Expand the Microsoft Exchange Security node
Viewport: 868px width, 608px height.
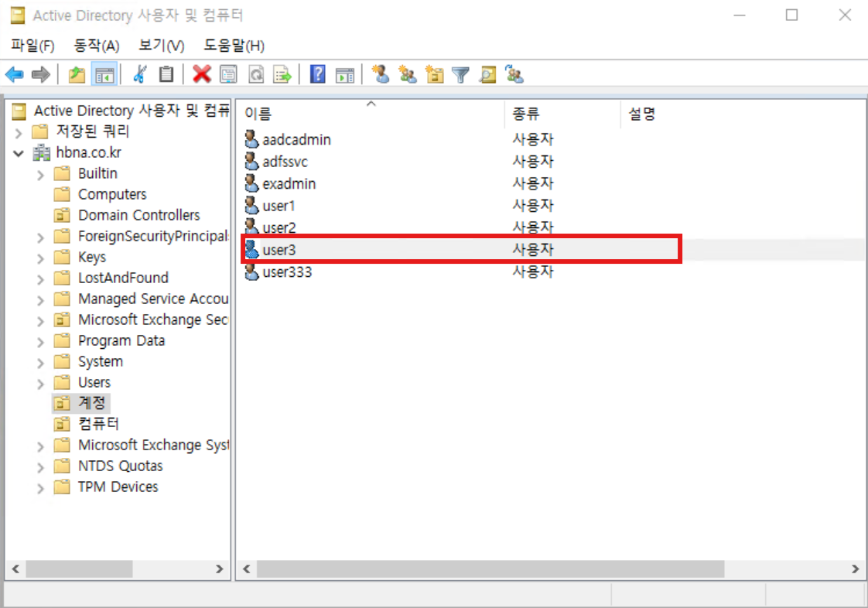[40, 321]
